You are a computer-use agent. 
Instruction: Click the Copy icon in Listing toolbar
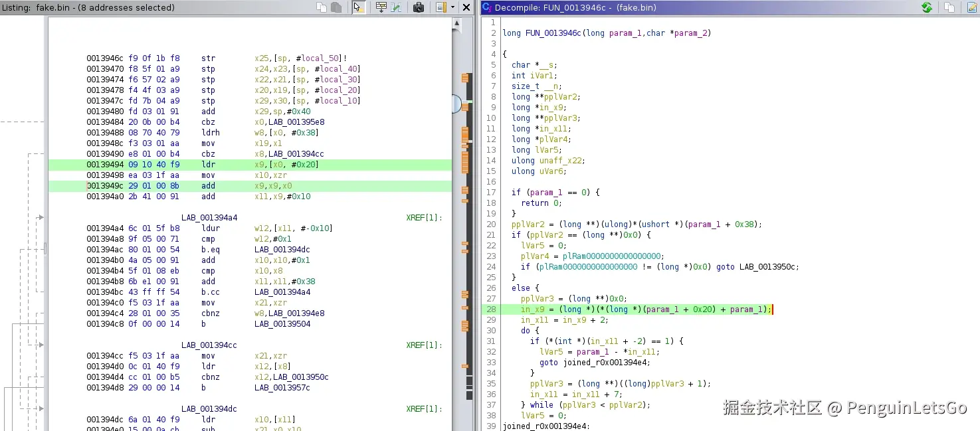322,7
